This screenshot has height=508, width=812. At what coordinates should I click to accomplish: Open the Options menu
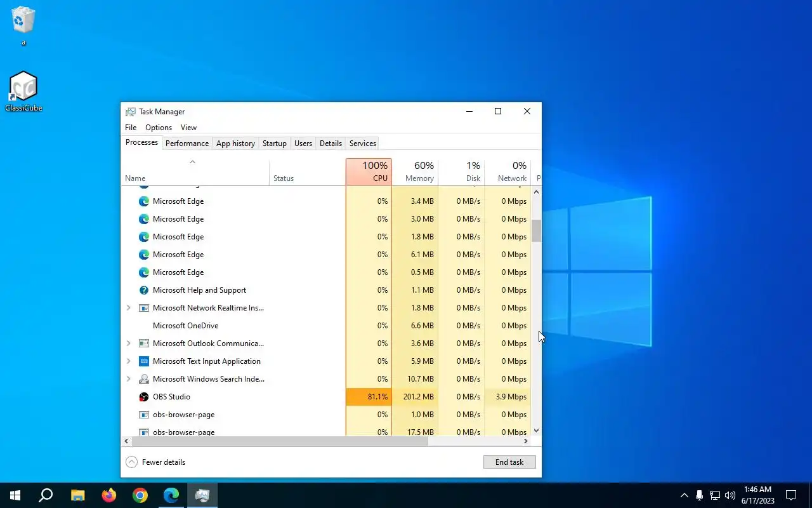(159, 128)
